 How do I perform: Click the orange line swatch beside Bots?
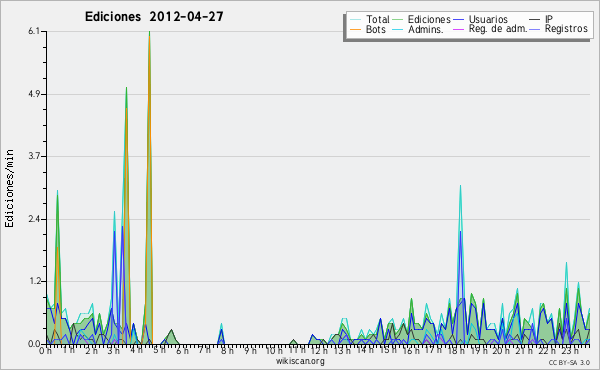tap(355, 29)
